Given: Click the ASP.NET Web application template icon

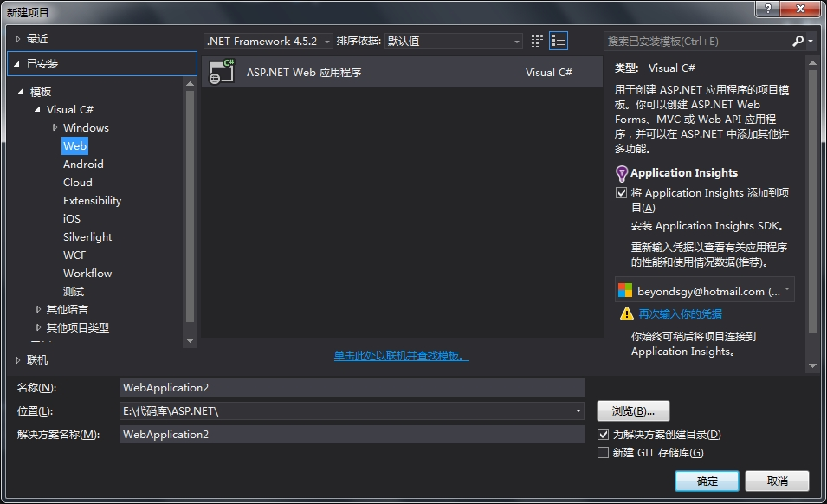Looking at the screenshot, I should coord(222,72).
